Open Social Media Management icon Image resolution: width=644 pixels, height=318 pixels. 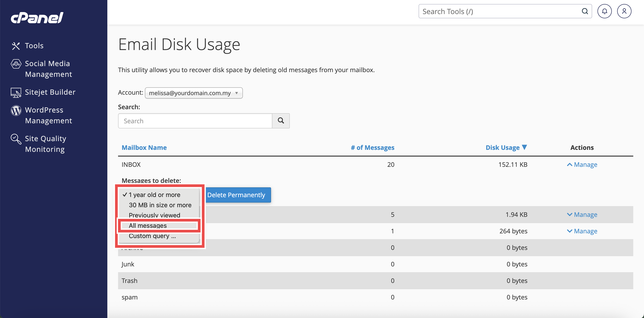coord(16,64)
